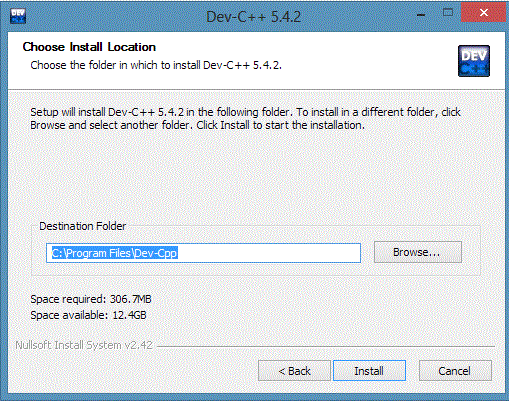Cancel the Dev-C++ setup
The height and width of the screenshot is (401, 509).
pyautogui.click(x=455, y=370)
